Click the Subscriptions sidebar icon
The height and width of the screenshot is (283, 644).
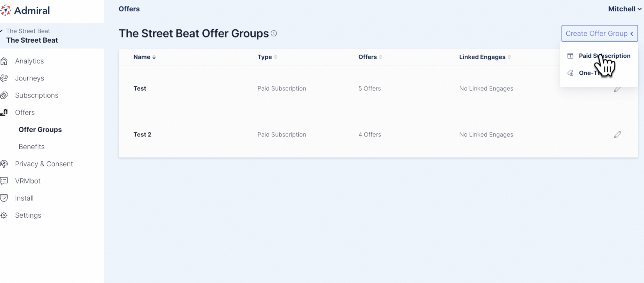[x=4, y=95]
